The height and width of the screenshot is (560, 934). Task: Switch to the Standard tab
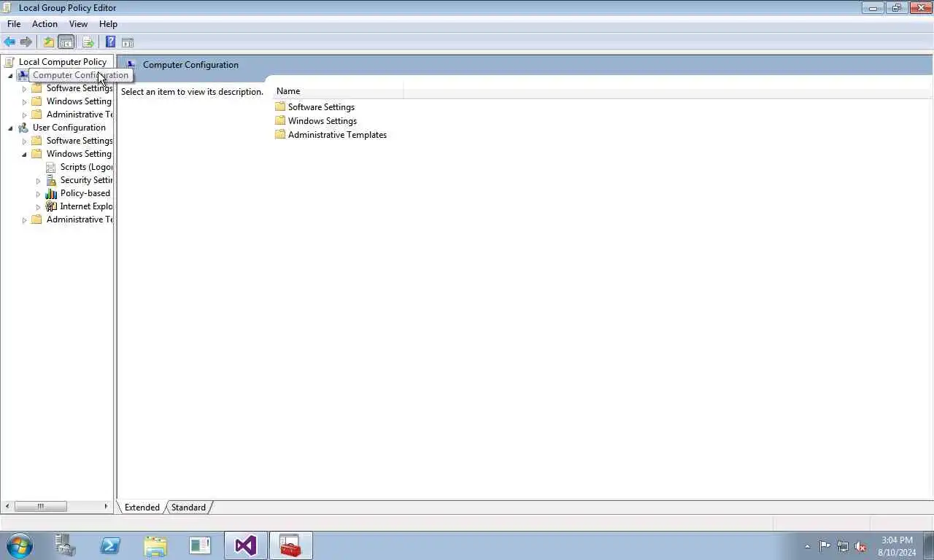[x=188, y=507]
